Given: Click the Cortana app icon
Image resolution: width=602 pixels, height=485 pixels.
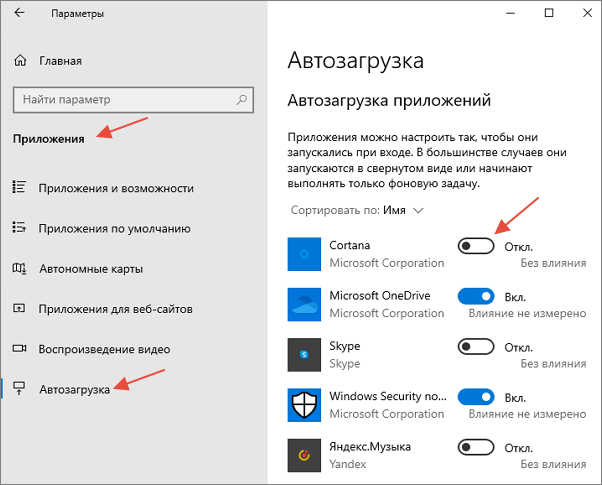Looking at the screenshot, I should 304,254.
